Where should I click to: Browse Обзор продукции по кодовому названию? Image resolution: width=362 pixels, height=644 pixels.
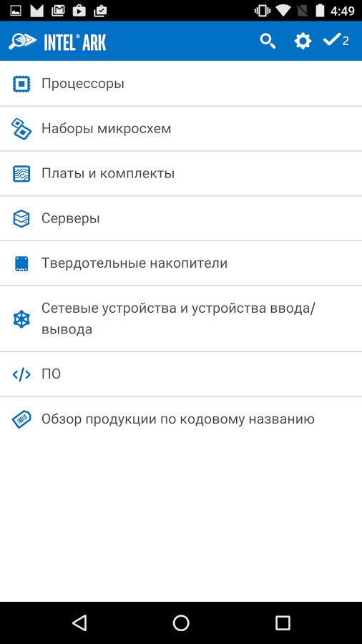181,419
